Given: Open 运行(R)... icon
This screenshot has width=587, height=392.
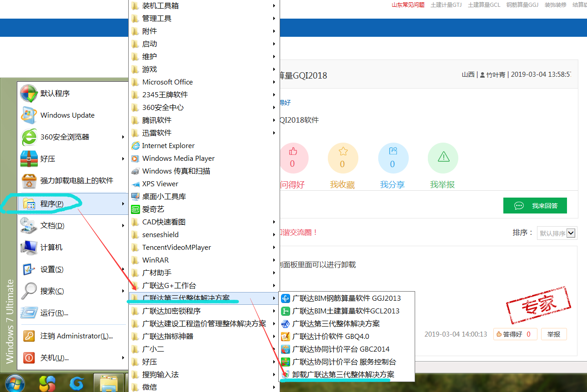Looking at the screenshot, I should [x=29, y=313].
